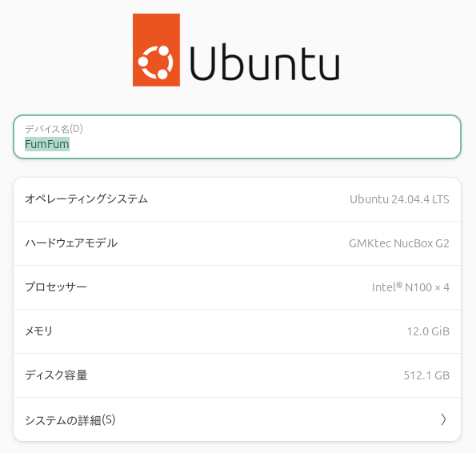This screenshot has width=476, height=453.
Task: Click the 512.1 GB disk value
Action: click(x=426, y=375)
